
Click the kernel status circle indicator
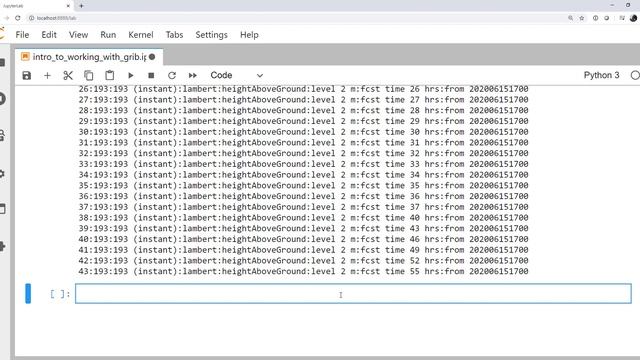[635, 76]
